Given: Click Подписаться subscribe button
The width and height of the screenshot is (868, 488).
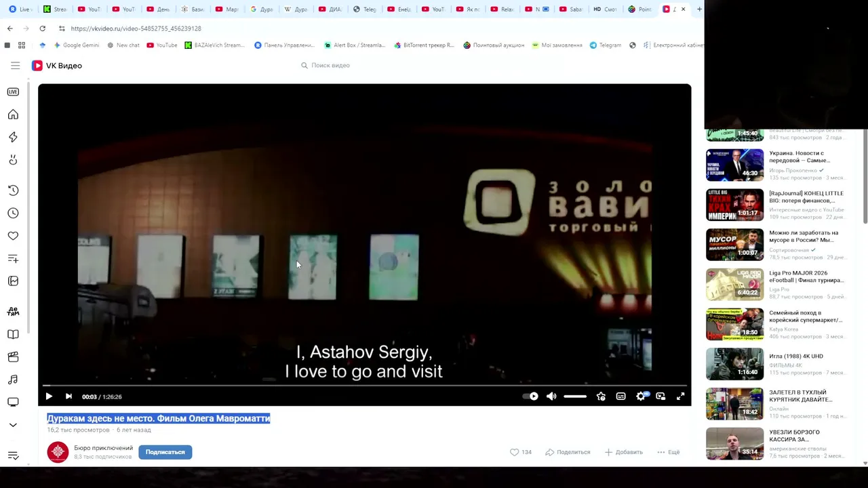Looking at the screenshot, I should (165, 452).
